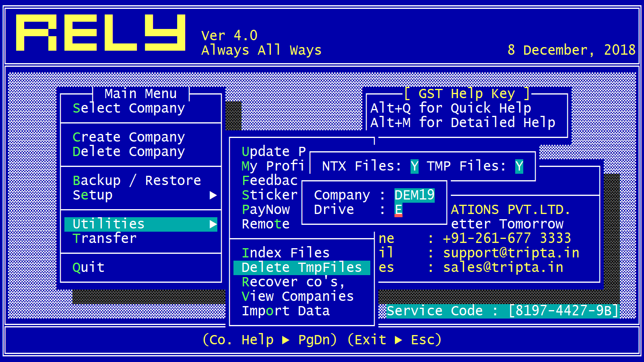Choose Select Company in Main Menu
The image size is (644, 362).
pos(129,108)
